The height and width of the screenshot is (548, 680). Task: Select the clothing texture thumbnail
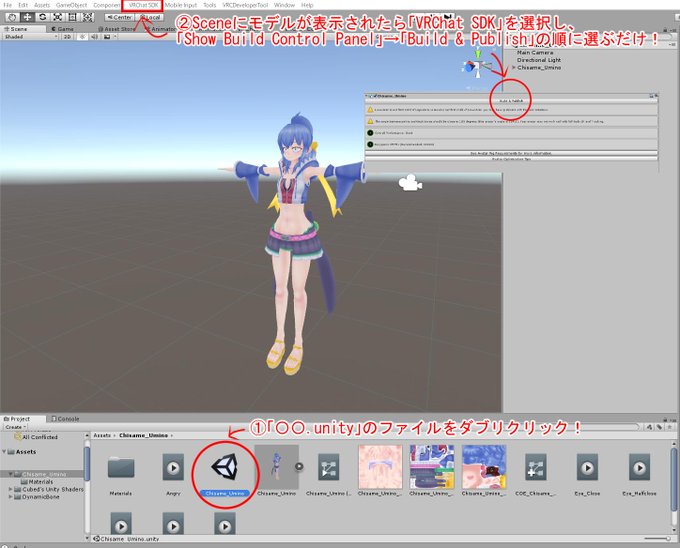coord(432,467)
